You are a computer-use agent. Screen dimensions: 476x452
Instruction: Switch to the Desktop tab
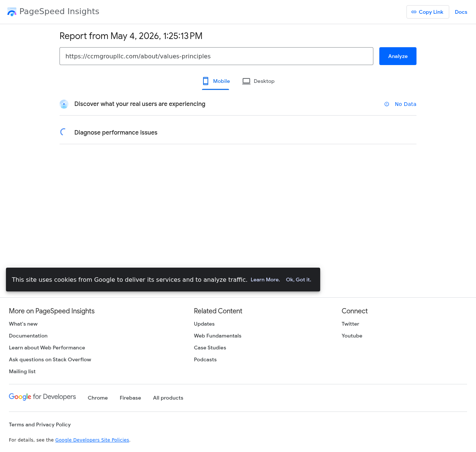pyautogui.click(x=258, y=81)
